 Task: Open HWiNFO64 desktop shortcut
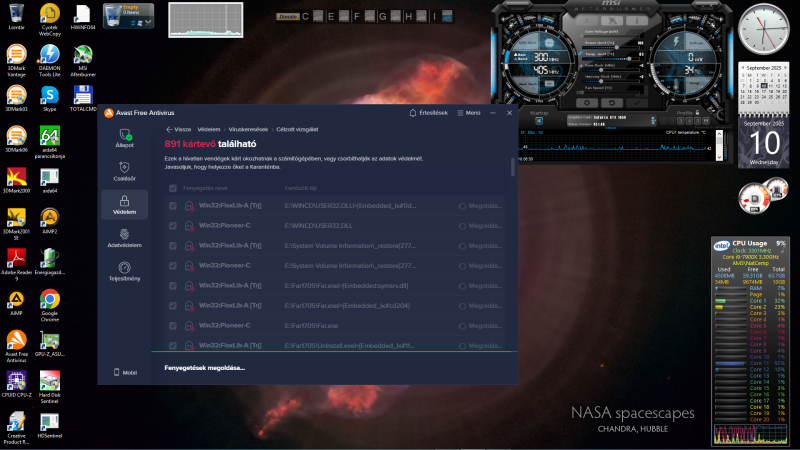tap(83, 17)
